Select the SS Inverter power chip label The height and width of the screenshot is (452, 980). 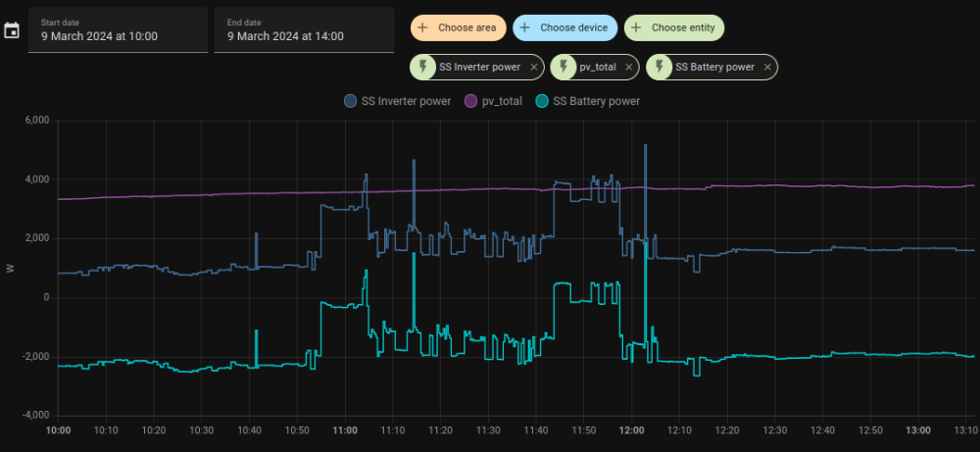click(x=480, y=68)
